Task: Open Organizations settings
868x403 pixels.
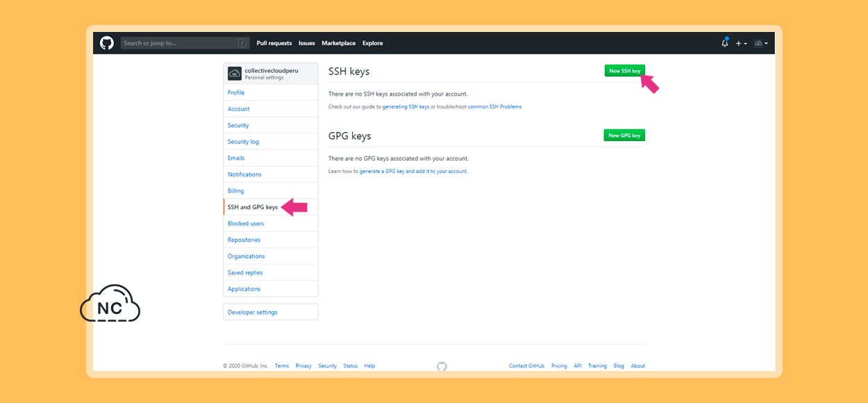Action: pos(271,256)
